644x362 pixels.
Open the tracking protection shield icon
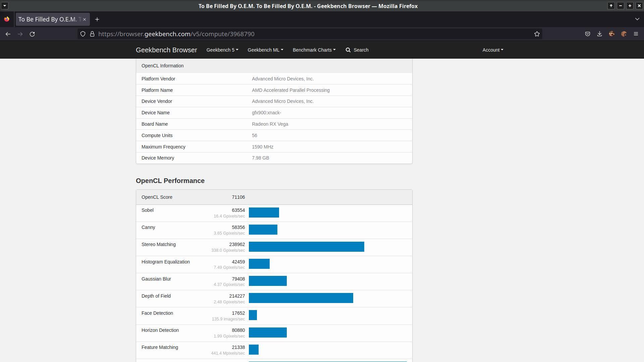(x=83, y=34)
